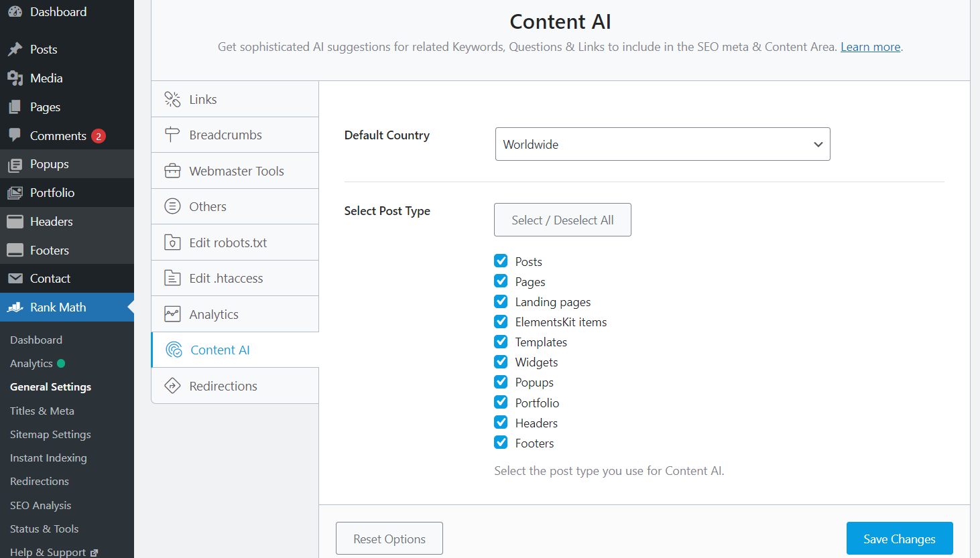Open the Edit robots.txt tab
Screen dimensions: 980x558
click(x=235, y=242)
